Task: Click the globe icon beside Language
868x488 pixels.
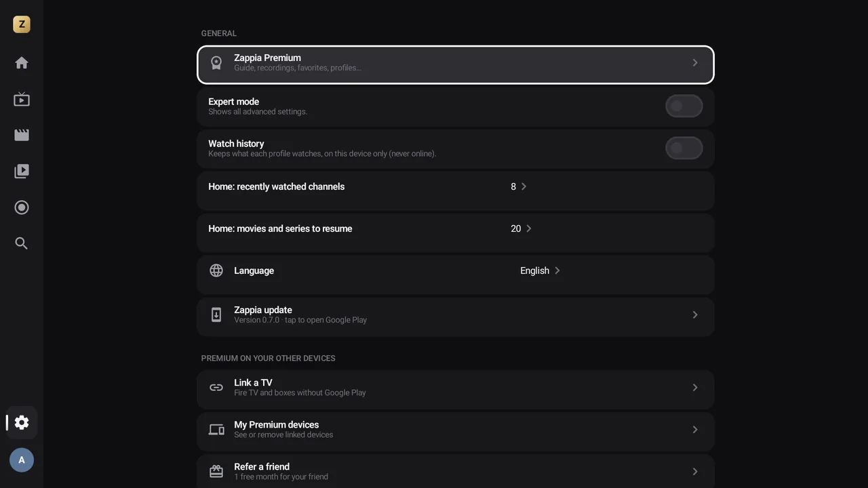Action: point(216,270)
